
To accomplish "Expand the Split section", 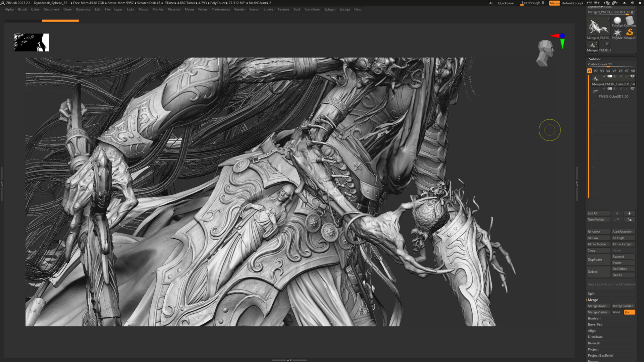I will tap(591, 293).
